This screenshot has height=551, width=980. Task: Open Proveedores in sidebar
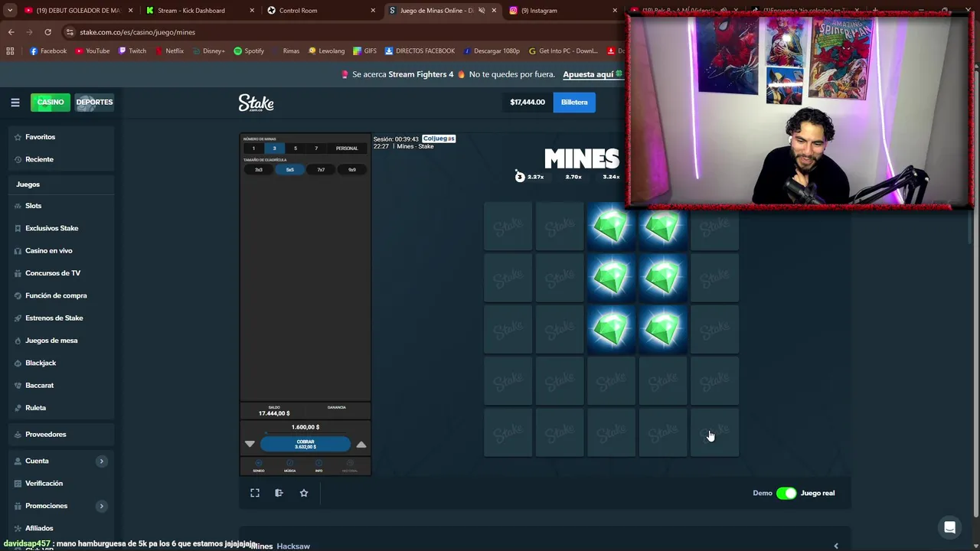point(62,434)
